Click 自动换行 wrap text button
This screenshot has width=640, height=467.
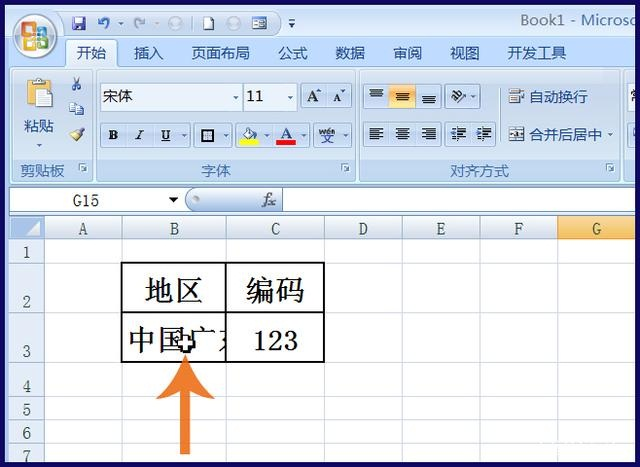(548, 97)
